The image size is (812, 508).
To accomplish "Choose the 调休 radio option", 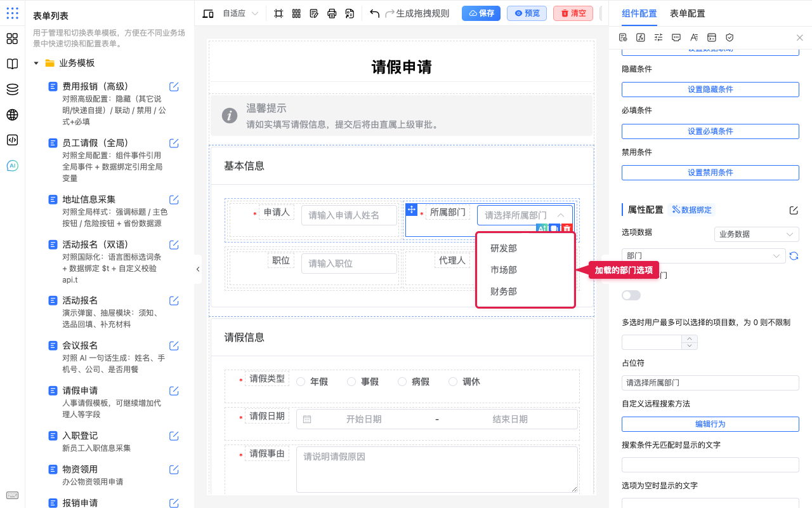I will pos(453,382).
